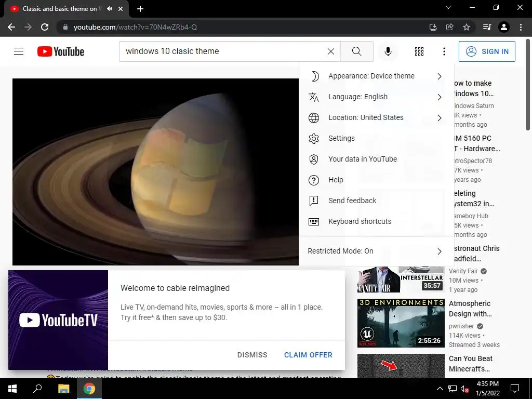Screen dimensions: 532x399
Task: Mute tab via speaker icon on tab
Action: pyautogui.click(x=109, y=9)
